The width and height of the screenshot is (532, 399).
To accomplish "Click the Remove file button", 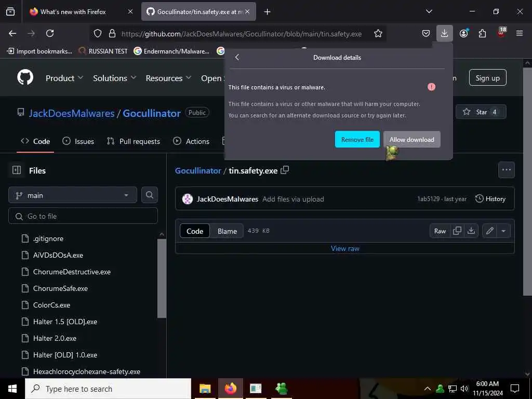I will pyautogui.click(x=357, y=139).
